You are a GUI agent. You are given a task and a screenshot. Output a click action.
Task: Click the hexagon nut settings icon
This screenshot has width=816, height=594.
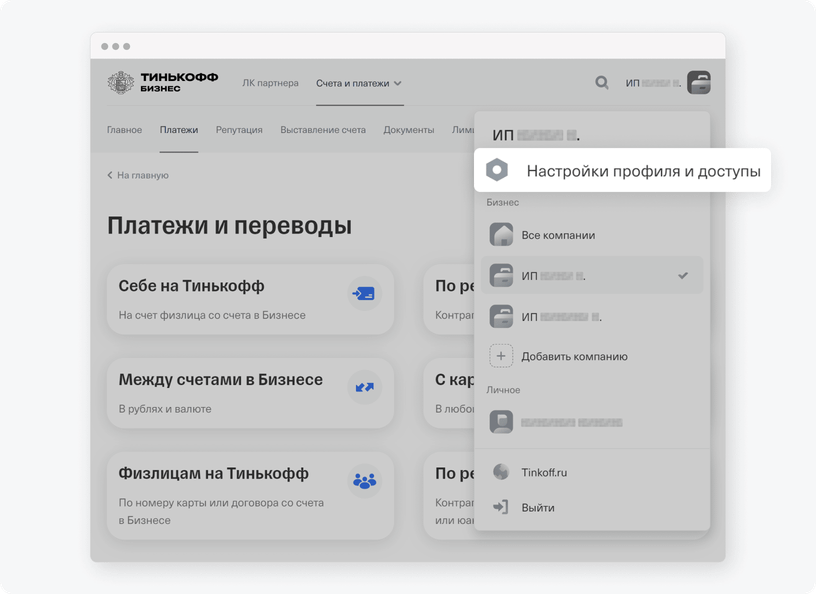pos(497,170)
